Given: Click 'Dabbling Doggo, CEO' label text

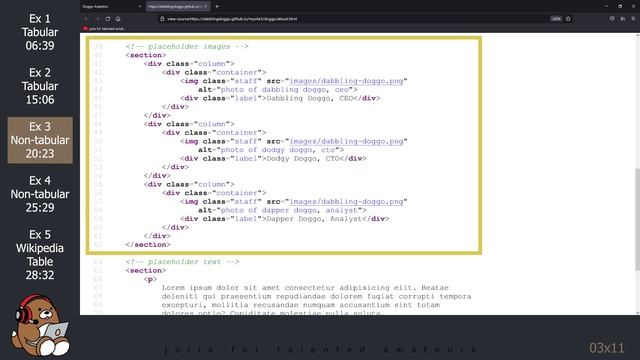Looking at the screenshot, I should click(309, 98).
